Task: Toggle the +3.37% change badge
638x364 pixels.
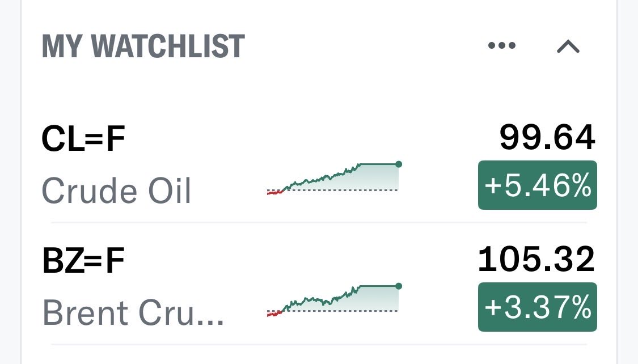Action: (537, 307)
